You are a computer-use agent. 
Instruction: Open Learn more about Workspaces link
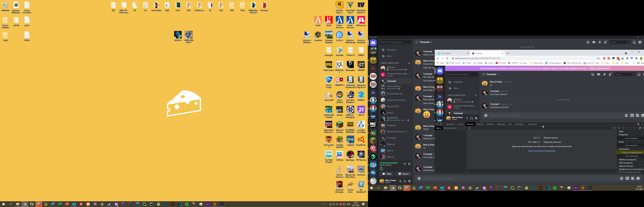click(x=542, y=151)
